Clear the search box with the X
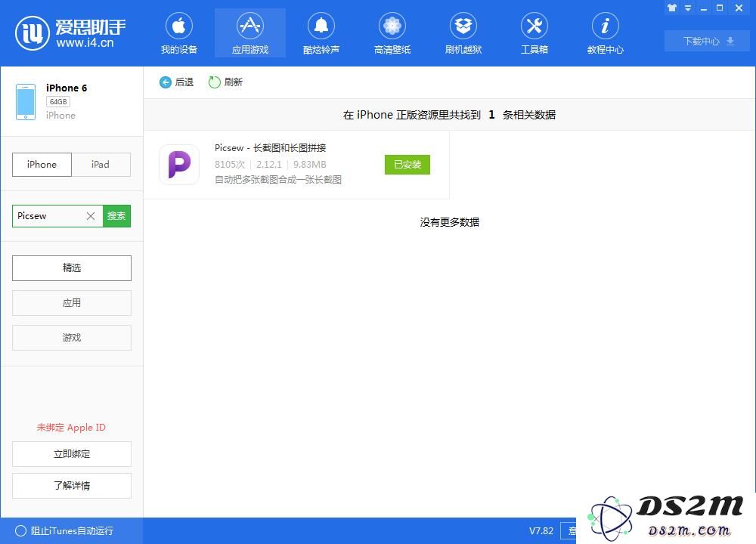This screenshot has width=756, height=544. pos(91,216)
